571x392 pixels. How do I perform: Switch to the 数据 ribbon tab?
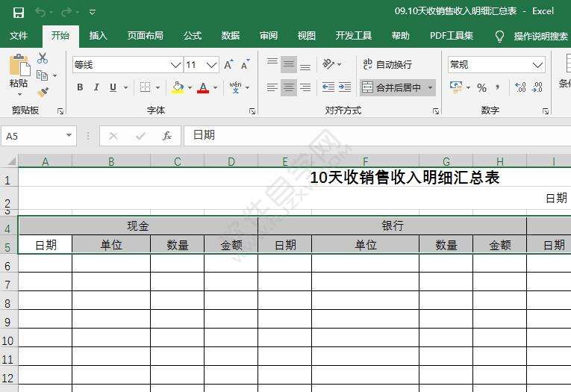click(x=231, y=36)
